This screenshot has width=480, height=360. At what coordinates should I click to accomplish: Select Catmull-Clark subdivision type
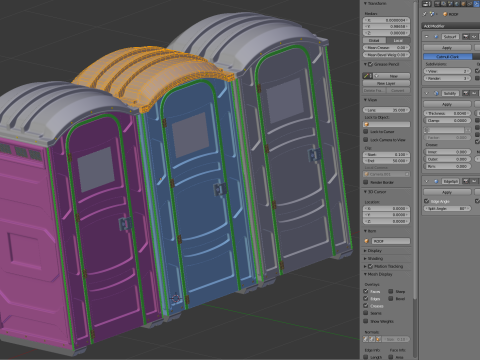(x=448, y=57)
